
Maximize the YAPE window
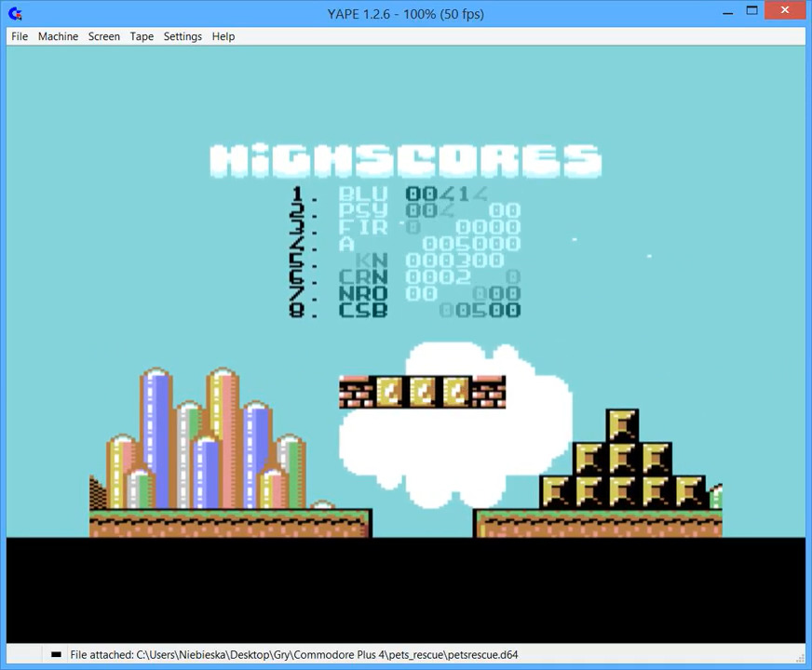(751, 11)
